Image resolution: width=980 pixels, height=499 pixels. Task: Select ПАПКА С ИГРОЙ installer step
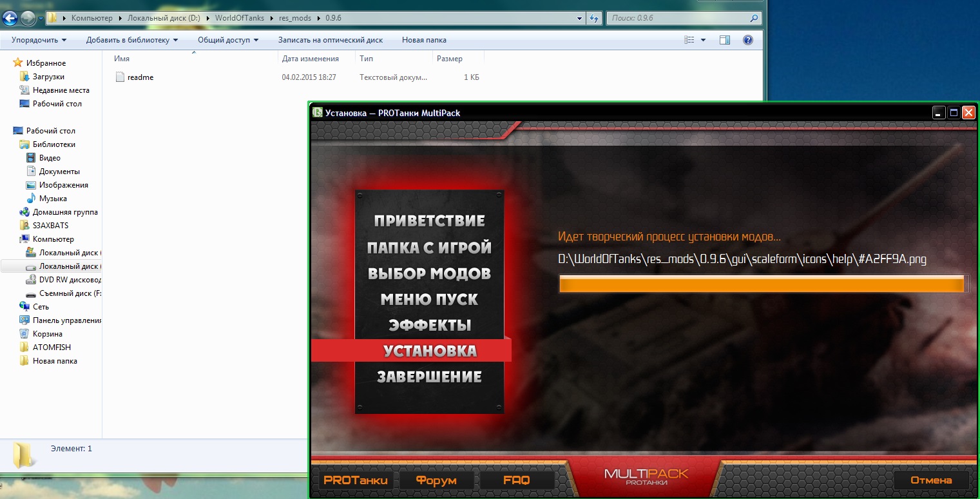click(429, 248)
